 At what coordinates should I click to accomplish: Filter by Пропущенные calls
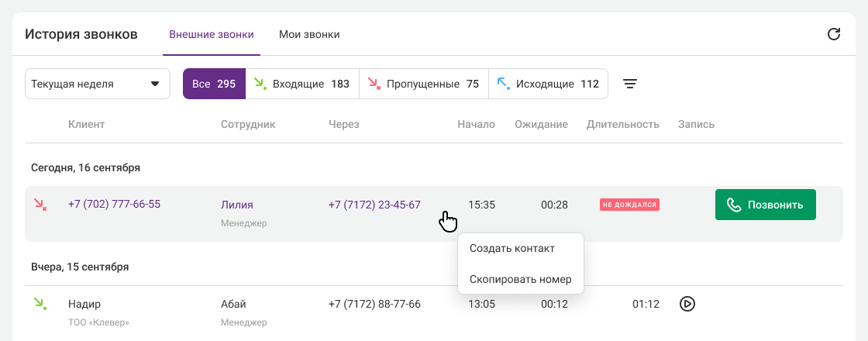[x=423, y=84]
